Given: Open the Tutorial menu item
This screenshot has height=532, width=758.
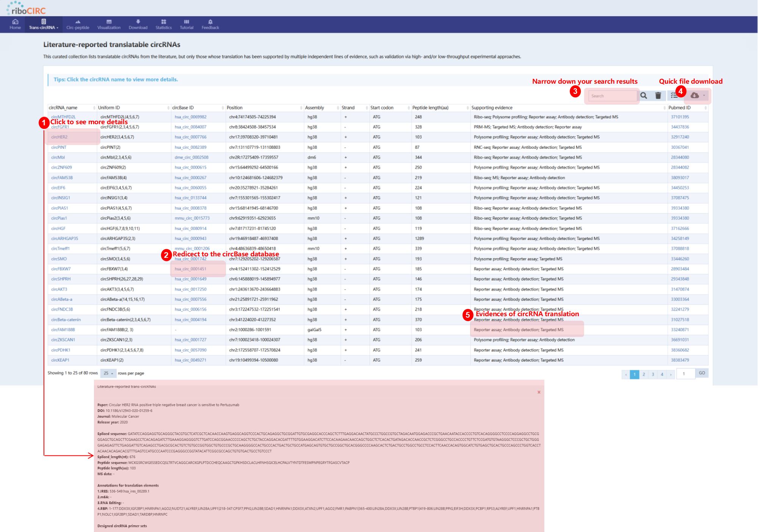Looking at the screenshot, I should tap(186, 24).
